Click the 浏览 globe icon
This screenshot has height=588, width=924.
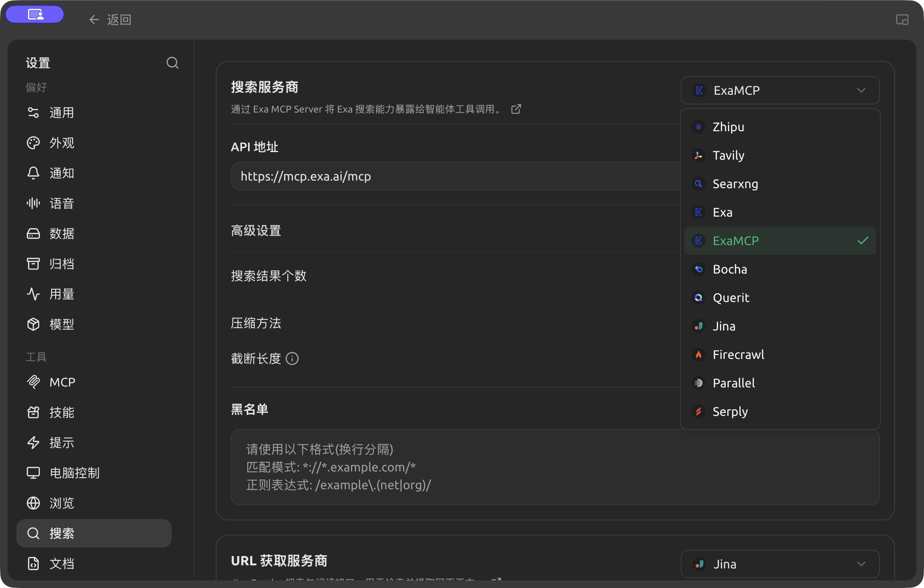(x=33, y=503)
